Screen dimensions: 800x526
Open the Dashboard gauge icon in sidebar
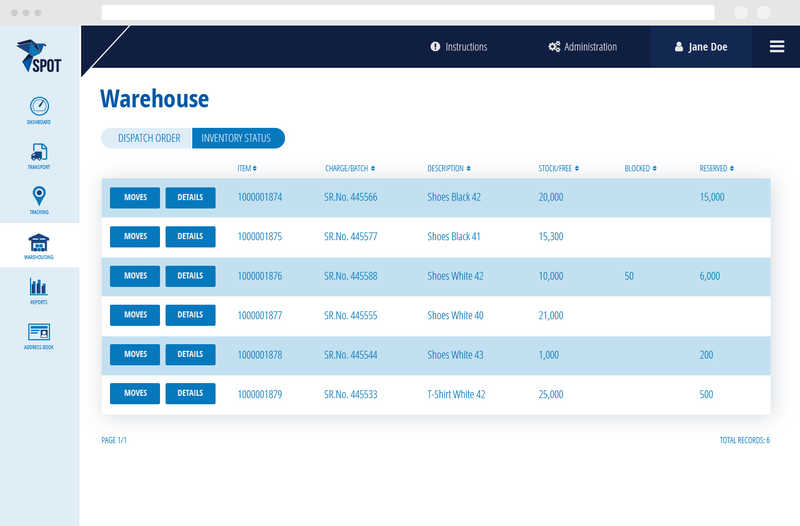coord(39,108)
